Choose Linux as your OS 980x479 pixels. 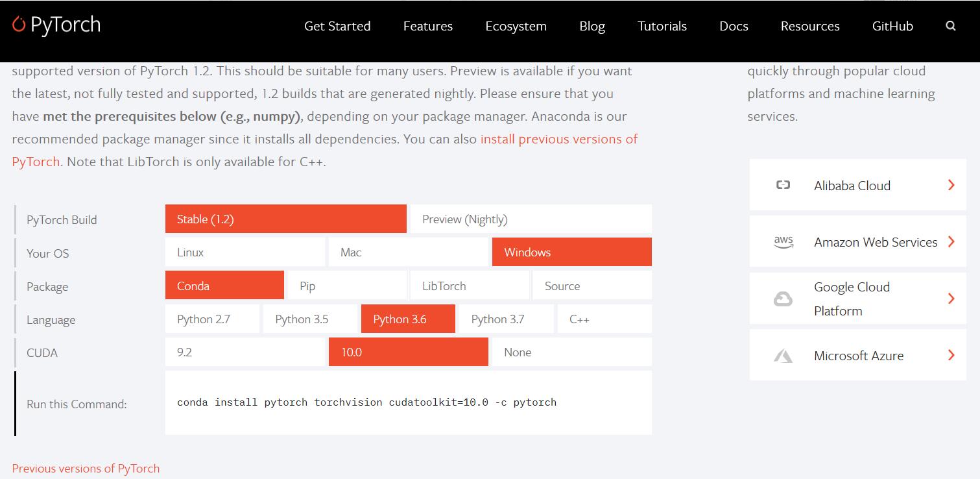pos(245,252)
